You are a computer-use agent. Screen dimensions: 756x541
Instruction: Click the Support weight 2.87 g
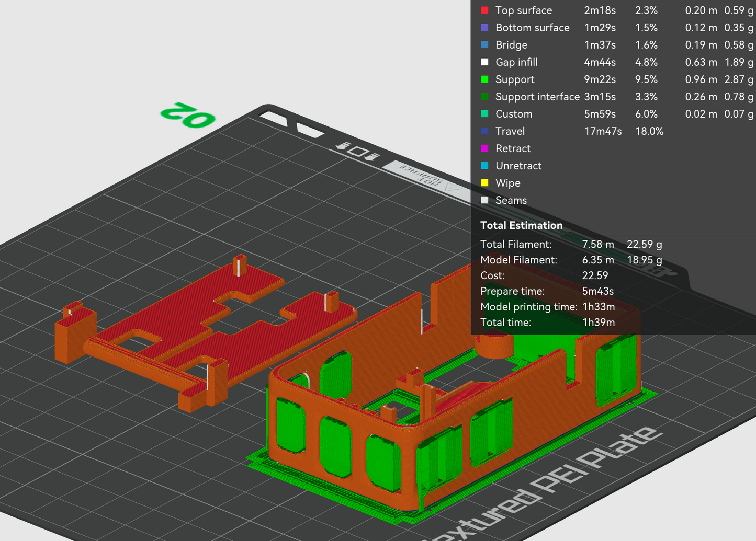[739, 79]
